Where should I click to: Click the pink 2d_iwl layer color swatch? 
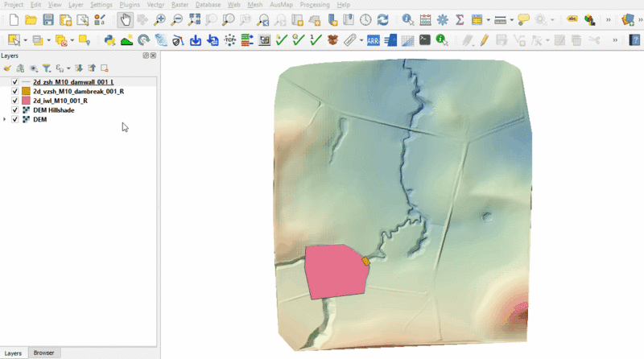(26, 101)
